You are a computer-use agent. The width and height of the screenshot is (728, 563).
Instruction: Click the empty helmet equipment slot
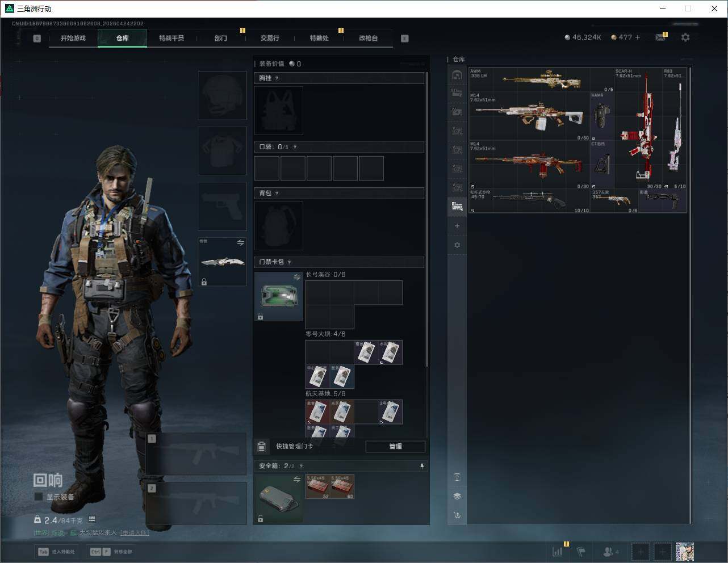223,95
